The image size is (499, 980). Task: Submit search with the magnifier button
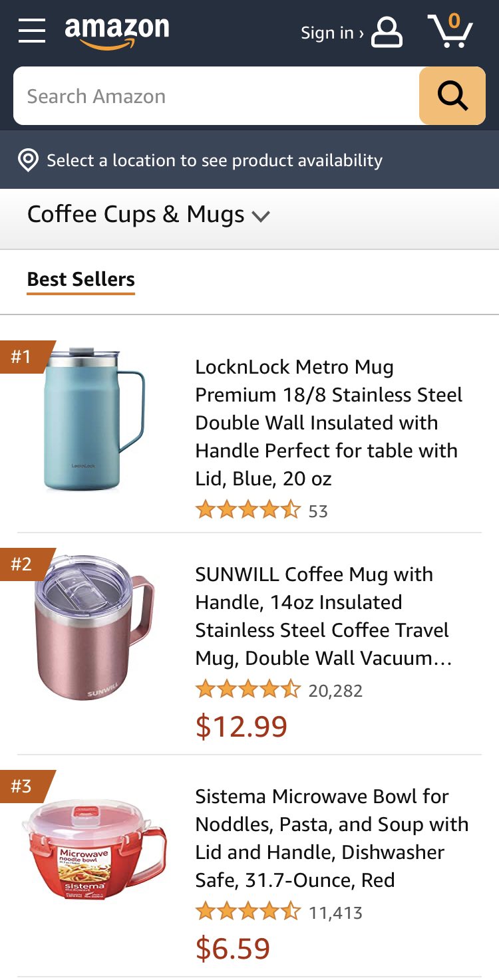coord(452,96)
